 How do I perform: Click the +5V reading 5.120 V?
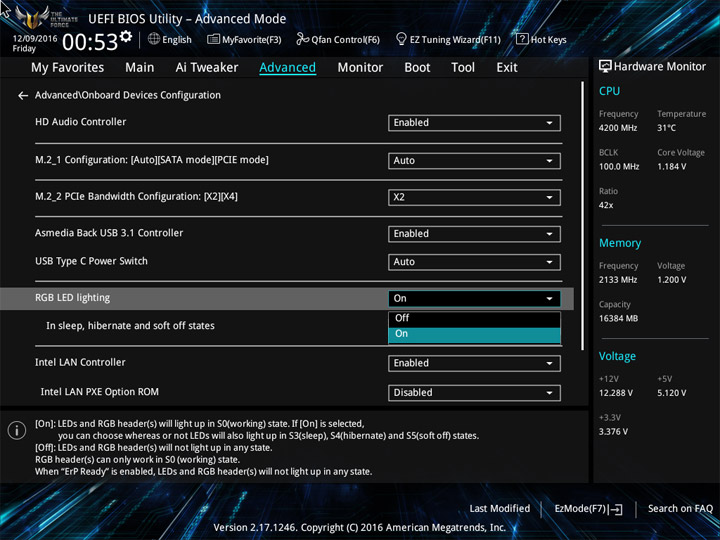click(x=671, y=393)
